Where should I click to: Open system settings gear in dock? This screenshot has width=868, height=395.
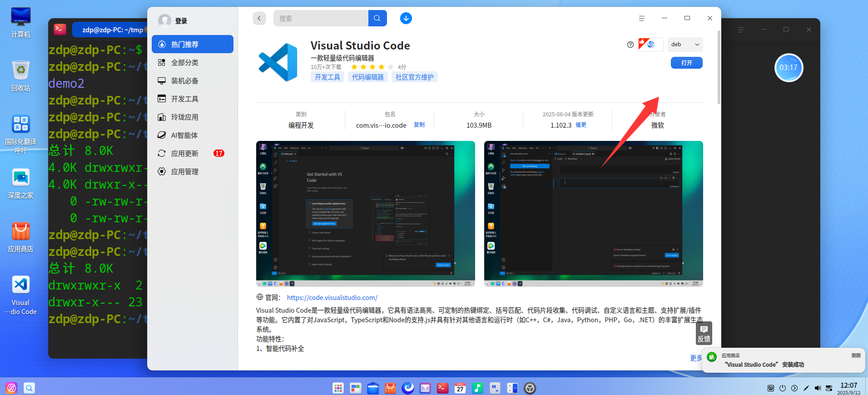pyautogui.click(x=530, y=388)
